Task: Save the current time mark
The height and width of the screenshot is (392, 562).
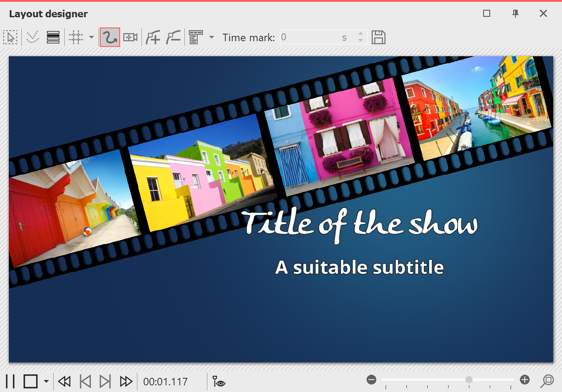Action: point(379,37)
